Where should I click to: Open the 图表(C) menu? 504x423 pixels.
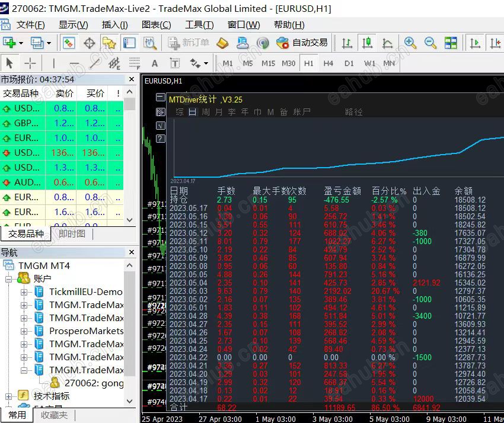(x=156, y=25)
